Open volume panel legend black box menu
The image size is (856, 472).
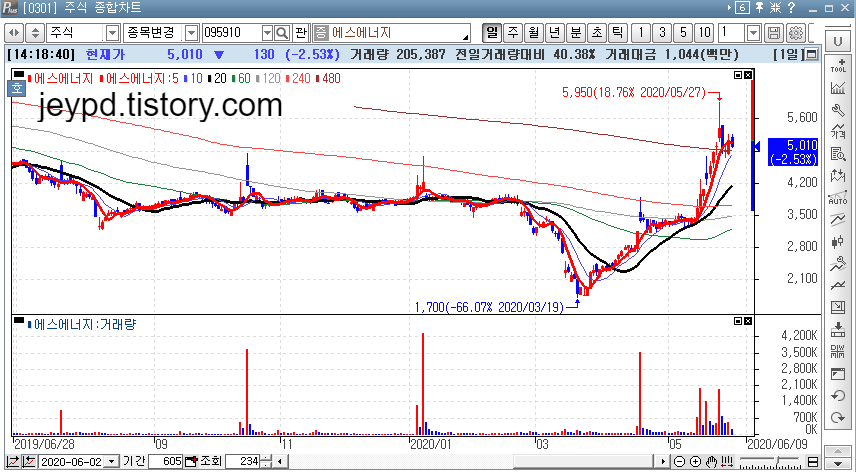tap(19, 320)
